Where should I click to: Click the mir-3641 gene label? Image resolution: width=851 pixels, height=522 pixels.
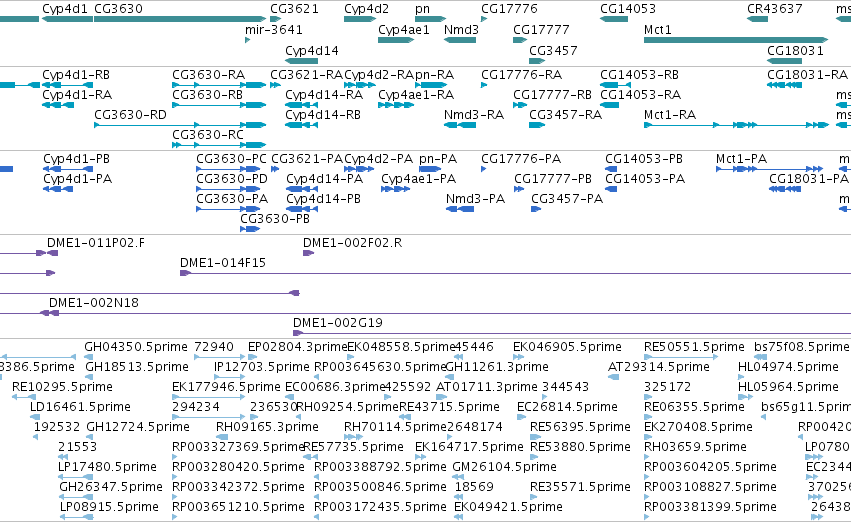[x=274, y=30]
